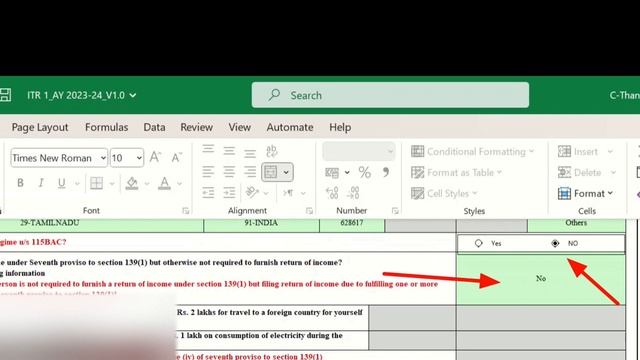Screen dimensions: 640x360
Task: Select the NO radio button
Action: [x=555, y=243]
